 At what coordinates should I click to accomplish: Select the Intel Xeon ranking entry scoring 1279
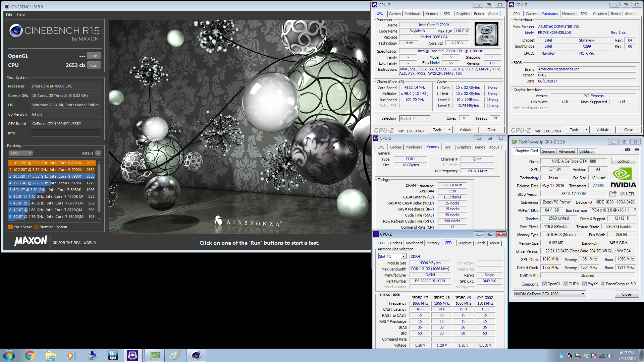(52, 183)
